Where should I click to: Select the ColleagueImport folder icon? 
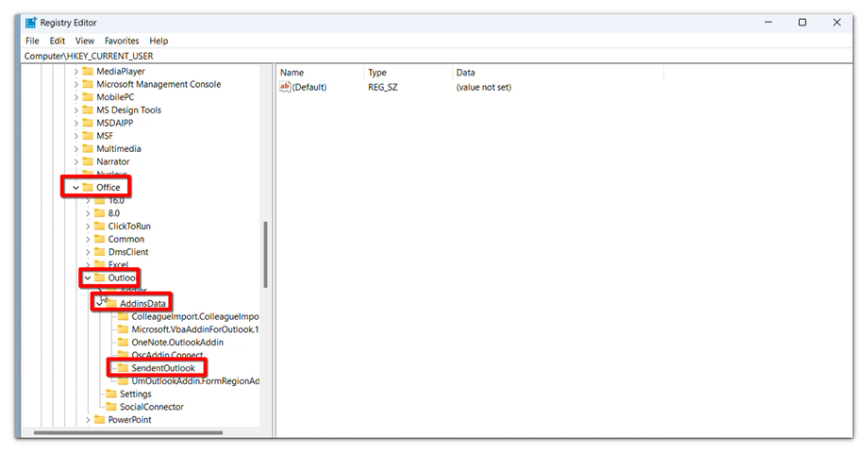(123, 316)
